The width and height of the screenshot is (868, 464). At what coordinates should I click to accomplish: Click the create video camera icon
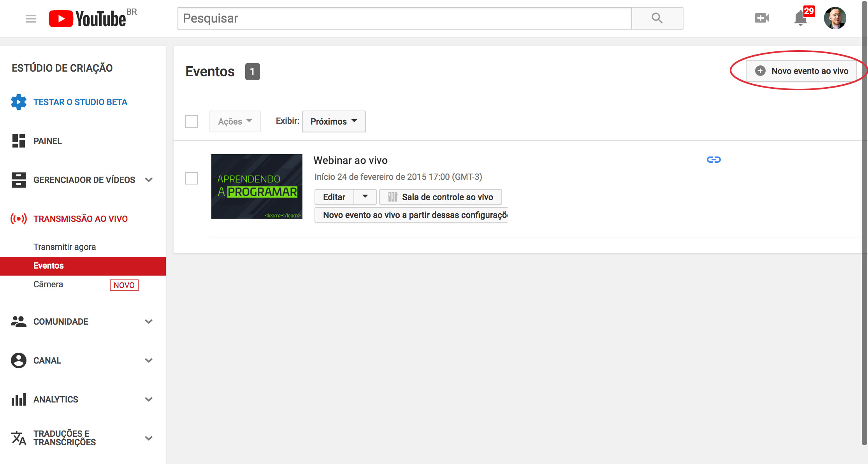tap(762, 18)
